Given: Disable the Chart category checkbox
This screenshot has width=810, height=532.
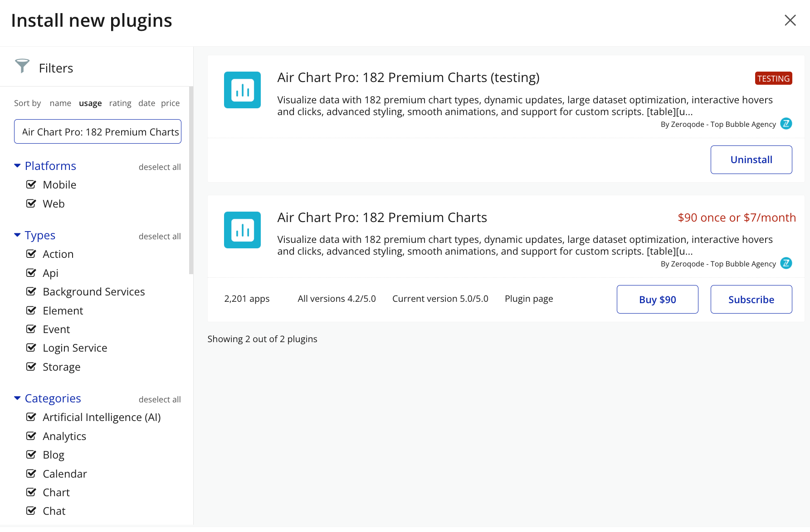Looking at the screenshot, I should click(31, 492).
